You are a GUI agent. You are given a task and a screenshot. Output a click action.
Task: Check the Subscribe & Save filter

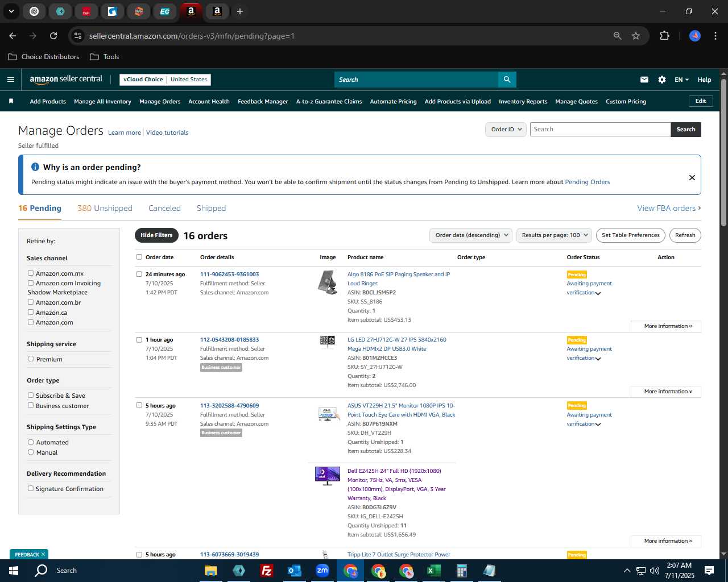tap(31, 396)
